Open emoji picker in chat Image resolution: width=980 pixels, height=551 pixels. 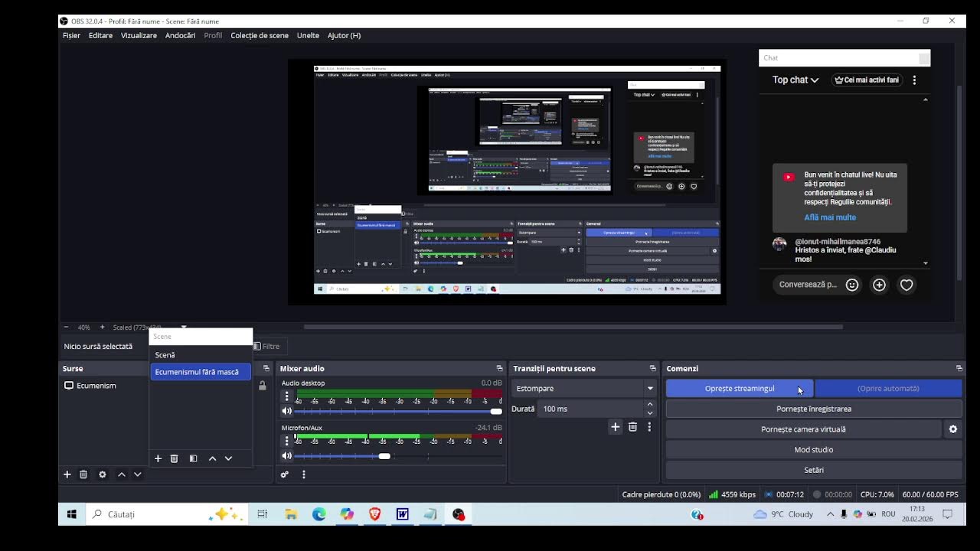852,285
